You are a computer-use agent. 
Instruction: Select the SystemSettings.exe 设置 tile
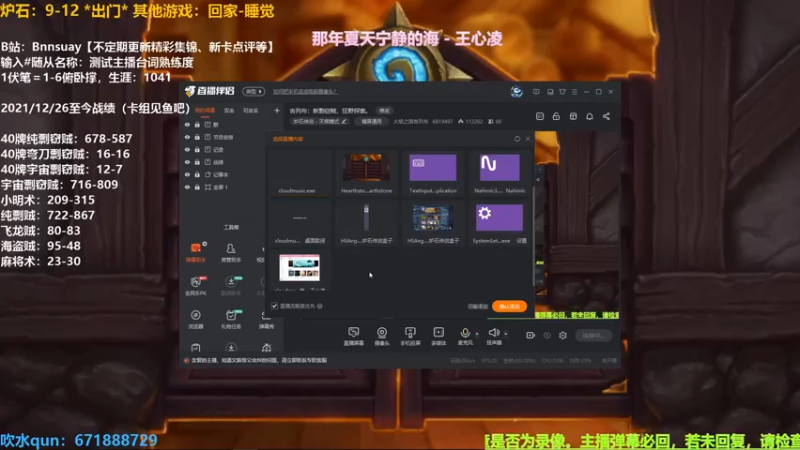point(499,223)
